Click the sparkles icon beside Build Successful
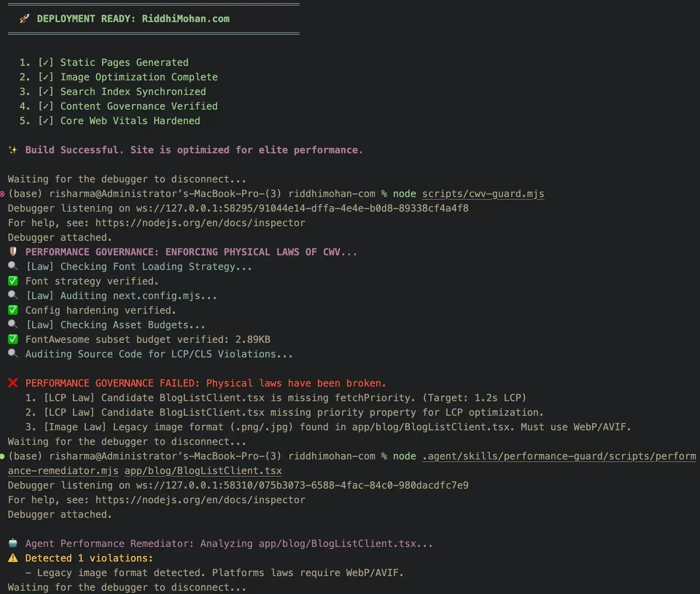This screenshot has width=700, height=594. tap(13, 150)
